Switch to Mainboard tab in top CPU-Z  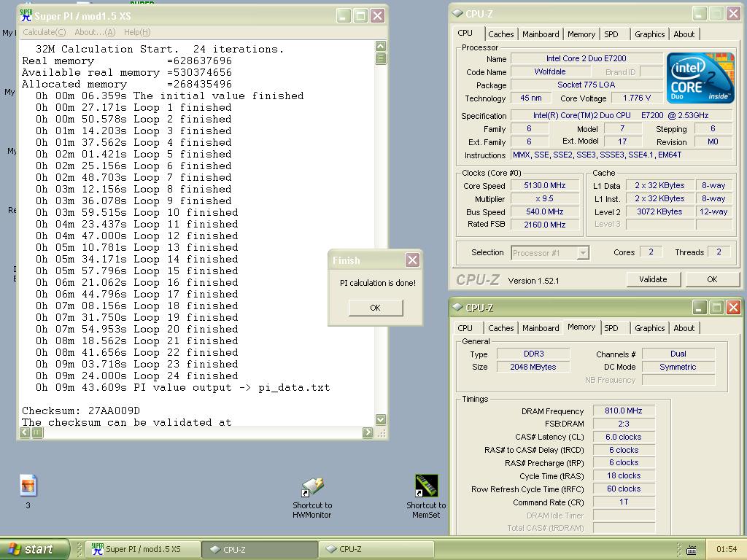pos(541,34)
